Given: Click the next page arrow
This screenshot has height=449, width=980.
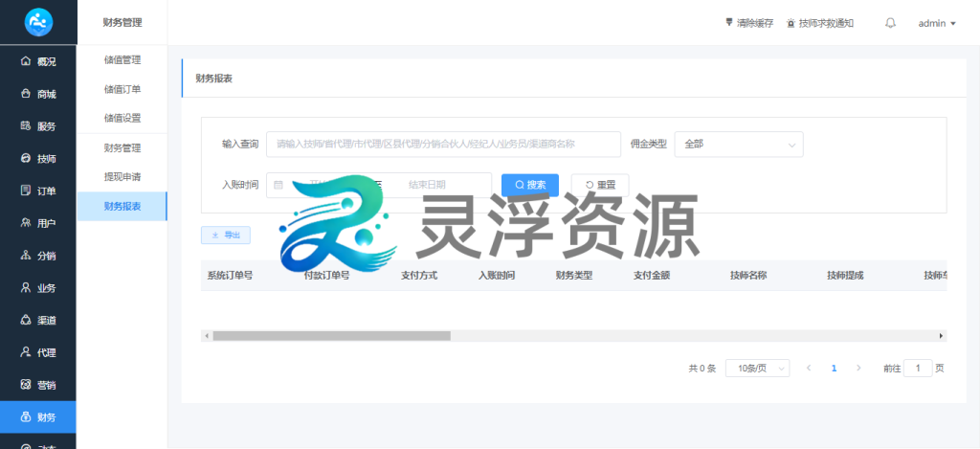Looking at the screenshot, I should pyautogui.click(x=858, y=369).
